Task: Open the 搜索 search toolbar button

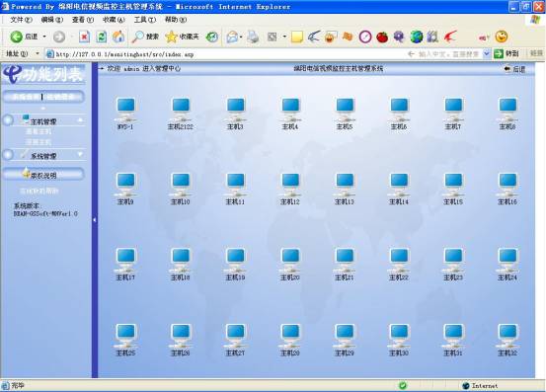Action: click(145, 37)
